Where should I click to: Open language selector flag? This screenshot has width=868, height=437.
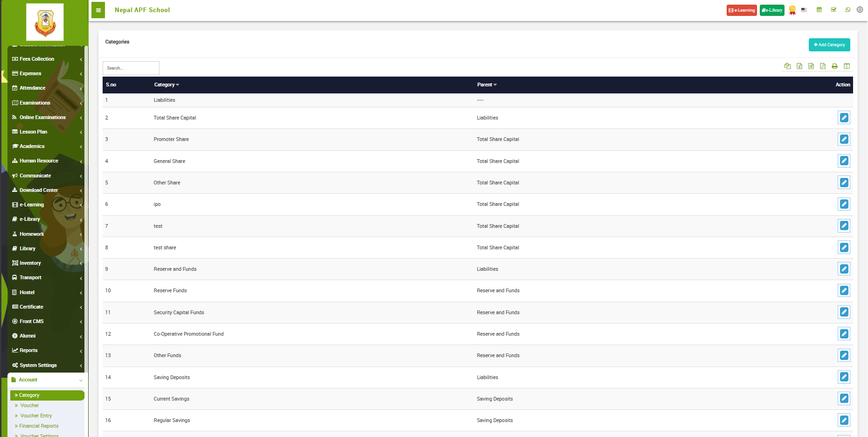click(x=804, y=10)
